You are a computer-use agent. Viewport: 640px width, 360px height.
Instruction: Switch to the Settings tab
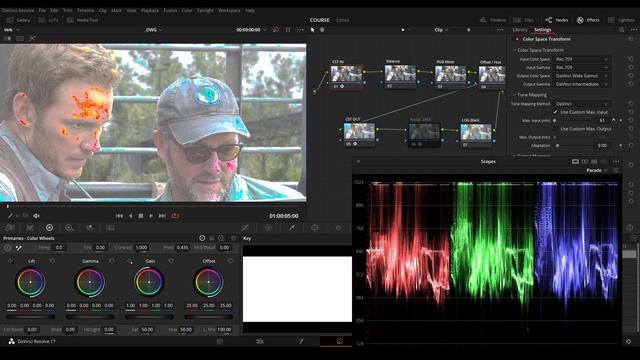tap(542, 29)
